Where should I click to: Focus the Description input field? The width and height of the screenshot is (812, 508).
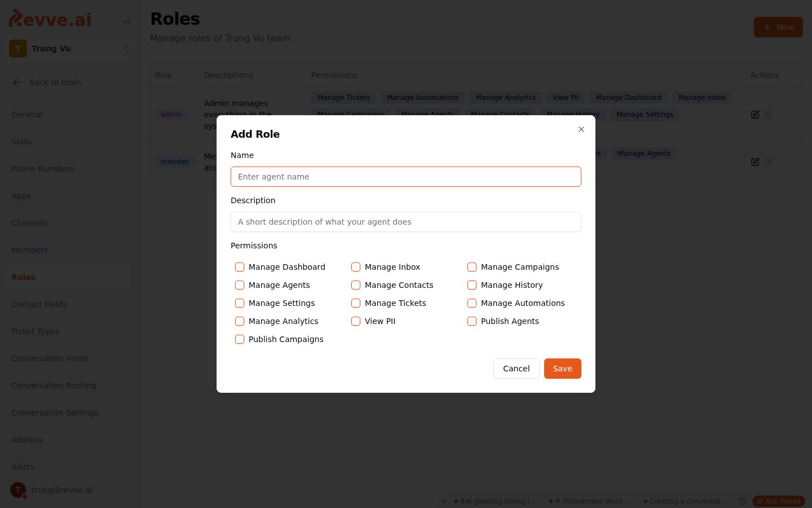406,222
